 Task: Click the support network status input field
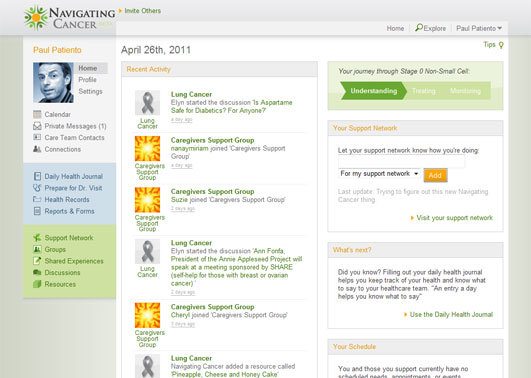(401, 162)
